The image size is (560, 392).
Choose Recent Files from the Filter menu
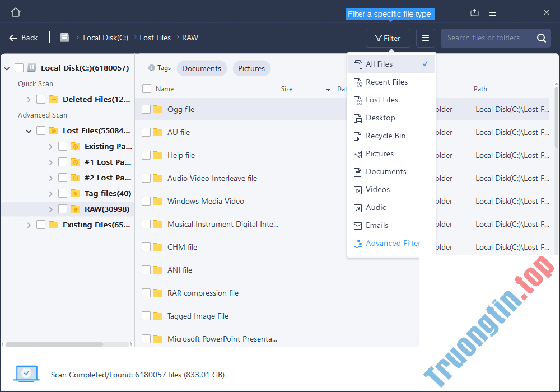[385, 82]
